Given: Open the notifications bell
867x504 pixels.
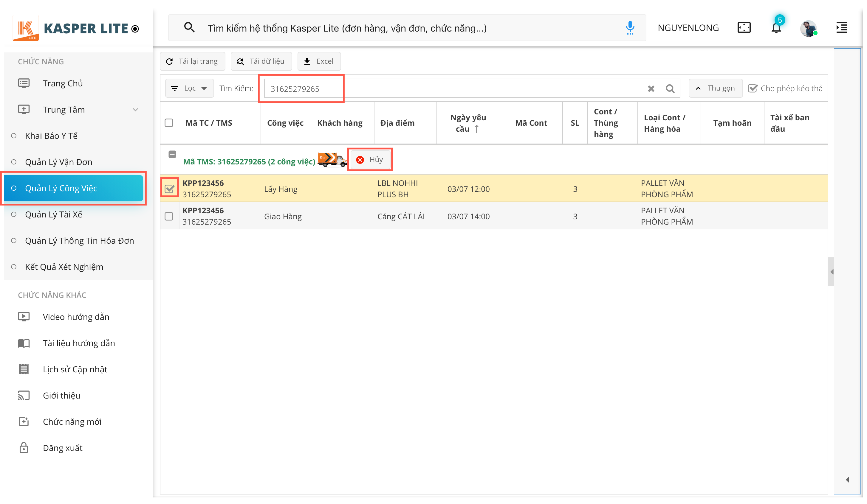Looking at the screenshot, I should [x=776, y=28].
